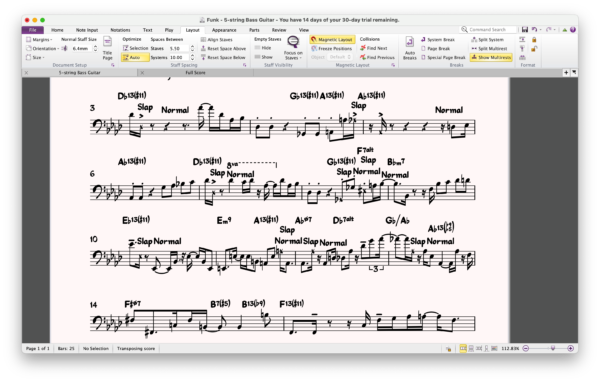Open the File tab
Viewport: 600px width, 382px height.
click(33, 30)
